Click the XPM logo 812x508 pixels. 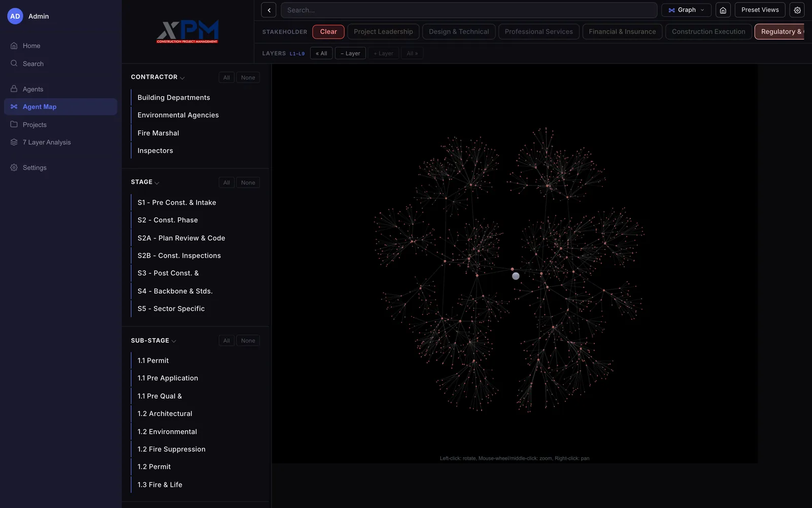pyautogui.click(x=188, y=31)
